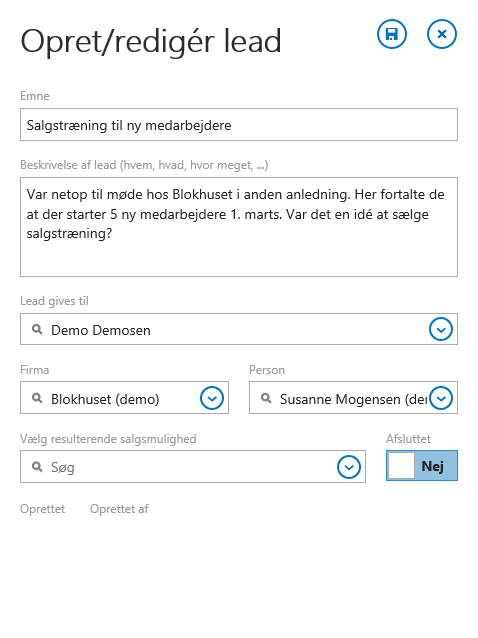Click the magnifier icon in Lead gives til

coord(37,329)
